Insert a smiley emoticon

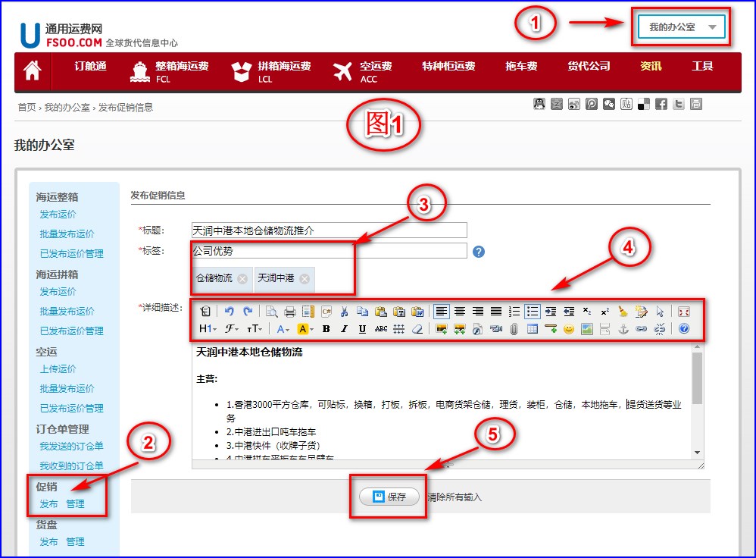pyautogui.click(x=568, y=328)
